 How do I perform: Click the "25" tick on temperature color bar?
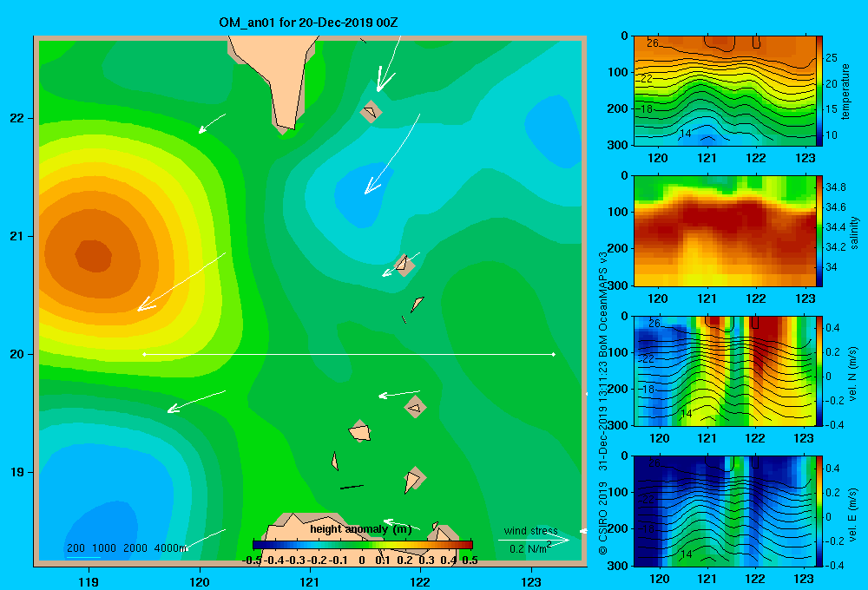coord(832,58)
